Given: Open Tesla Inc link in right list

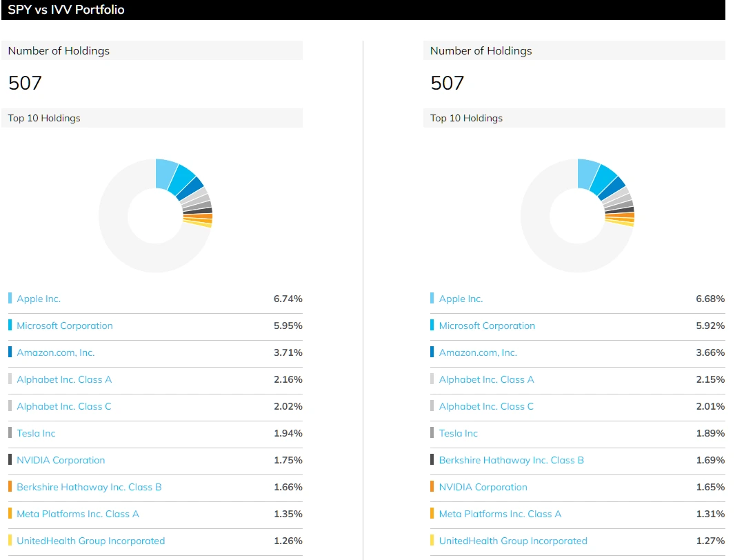Looking at the screenshot, I should pyautogui.click(x=459, y=433).
